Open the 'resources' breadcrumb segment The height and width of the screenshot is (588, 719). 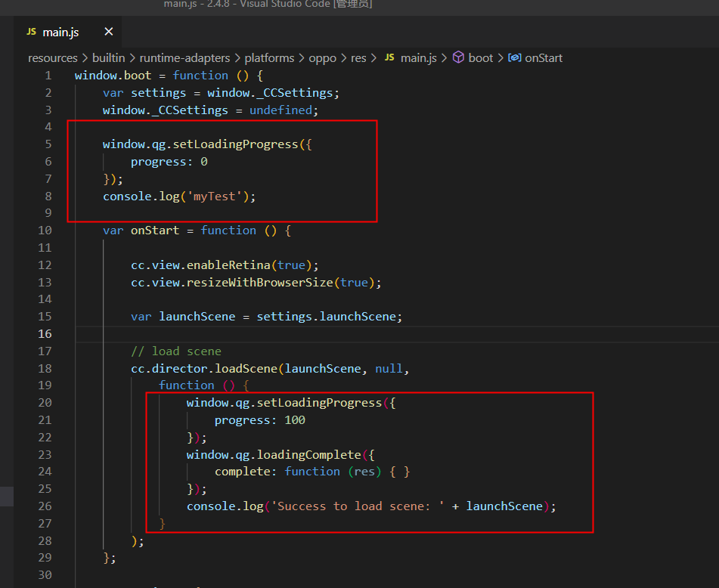[53, 57]
